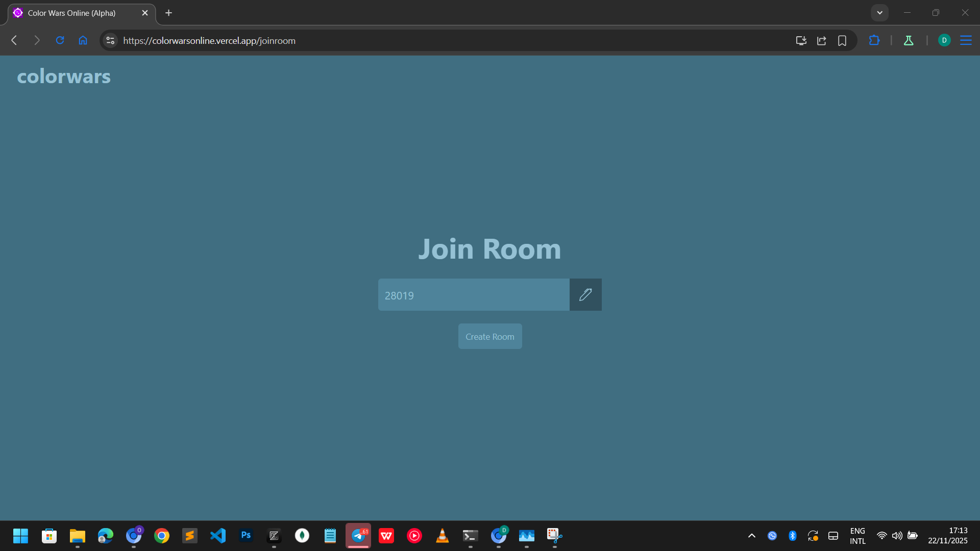Open the colorwars logo link
980x551 pixels.
click(64, 77)
